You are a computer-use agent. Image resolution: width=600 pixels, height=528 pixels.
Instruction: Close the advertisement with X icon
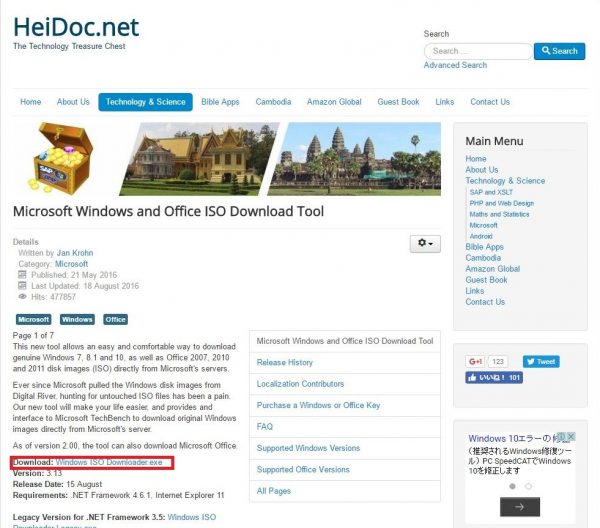pyautogui.click(x=571, y=436)
